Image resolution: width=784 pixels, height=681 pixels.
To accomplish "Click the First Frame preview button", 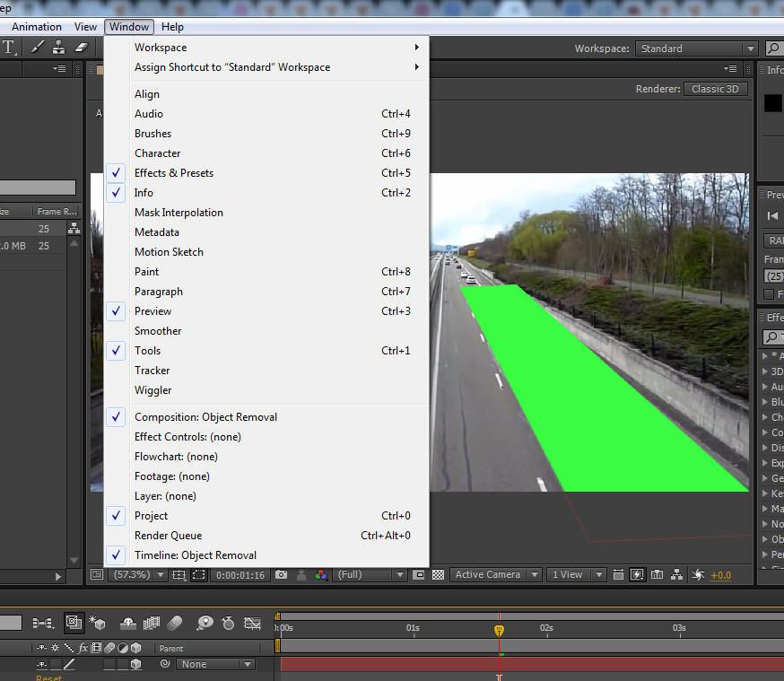I will [772, 216].
